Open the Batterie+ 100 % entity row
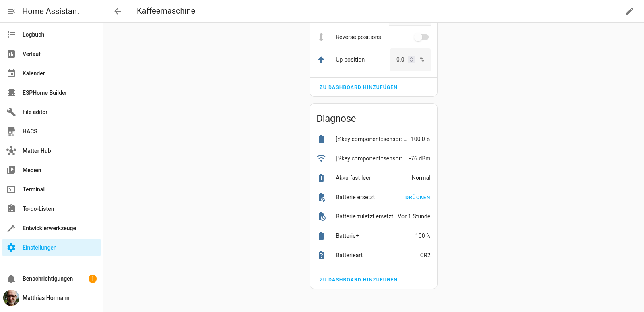 (374, 236)
